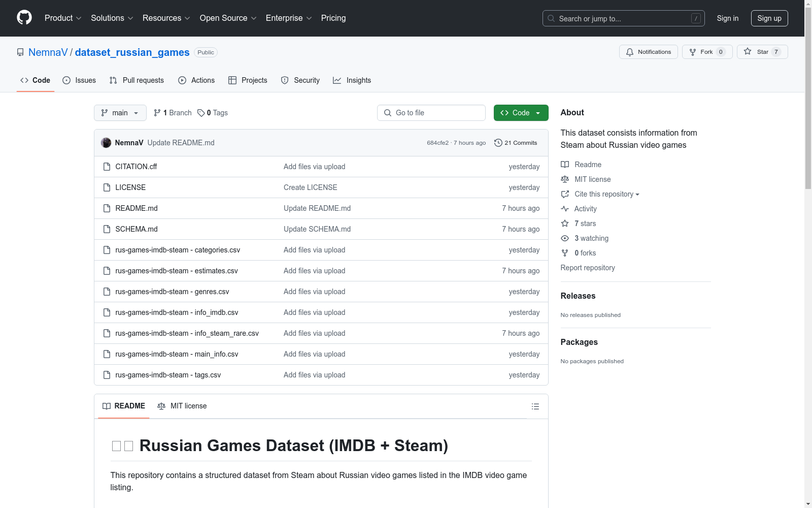Click the file icon beside CITATION.cff
Screen dimensions: 812x508
coord(107,167)
